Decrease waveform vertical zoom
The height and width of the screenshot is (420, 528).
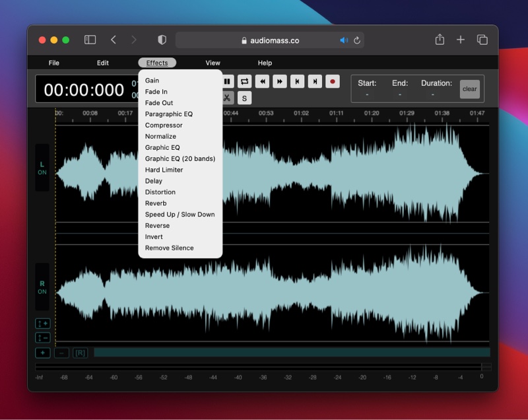click(43, 337)
